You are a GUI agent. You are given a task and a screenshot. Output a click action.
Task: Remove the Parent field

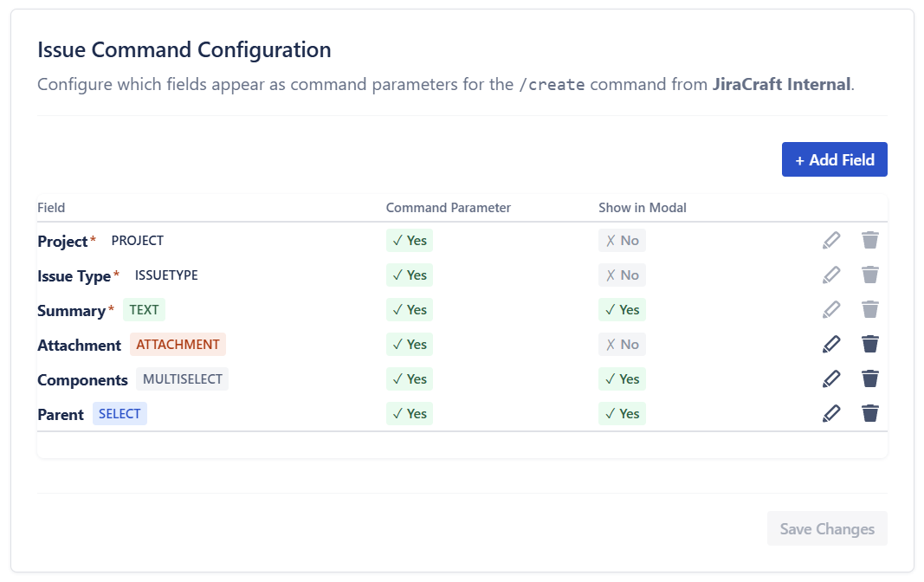point(869,414)
